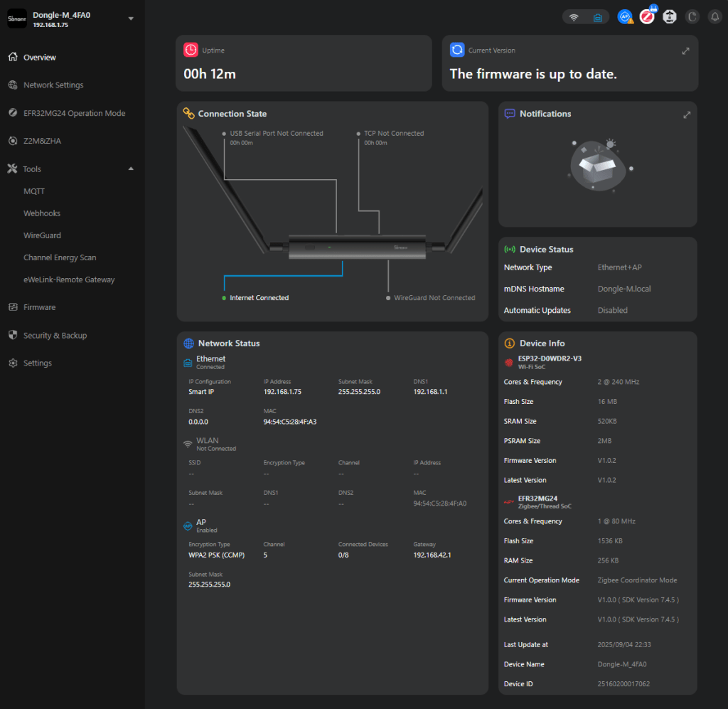
Task: Click the MQTT status icon in header
Action: pyautogui.click(x=669, y=17)
